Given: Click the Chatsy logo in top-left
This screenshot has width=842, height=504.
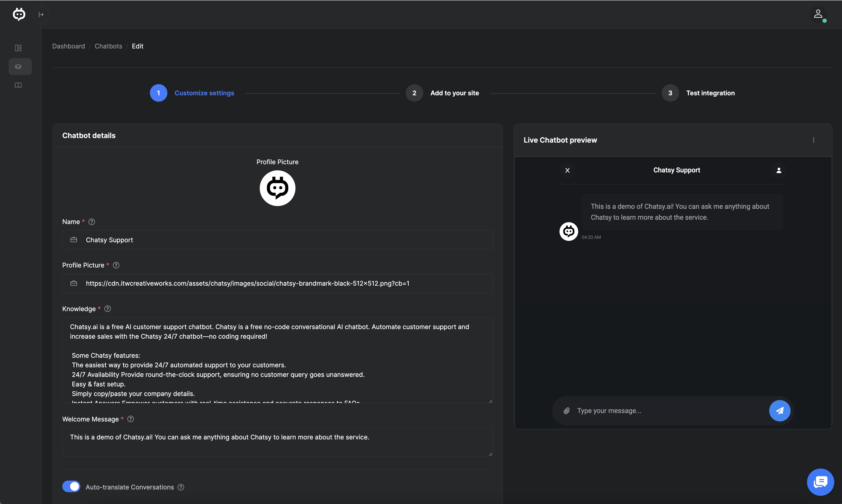Looking at the screenshot, I should tap(19, 14).
